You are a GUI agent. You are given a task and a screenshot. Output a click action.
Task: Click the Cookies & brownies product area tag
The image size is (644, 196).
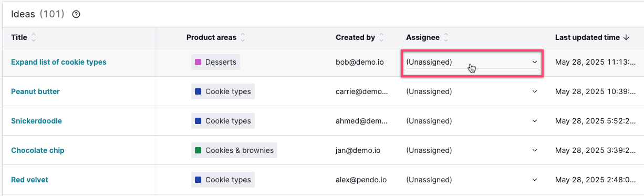tap(234, 150)
